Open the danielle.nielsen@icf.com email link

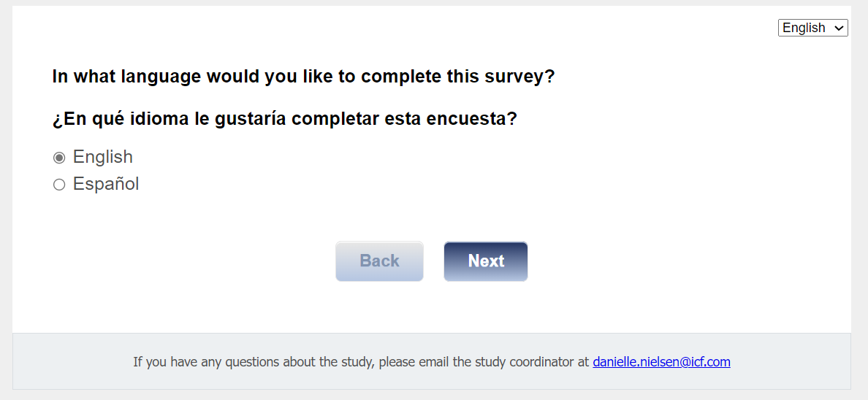[661, 361]
